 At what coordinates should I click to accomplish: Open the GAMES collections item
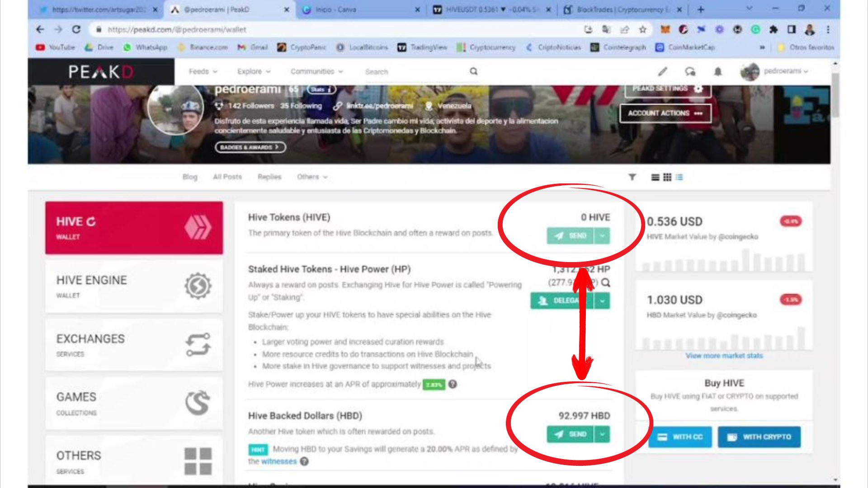pyautogui.click(x=134, y=403)
